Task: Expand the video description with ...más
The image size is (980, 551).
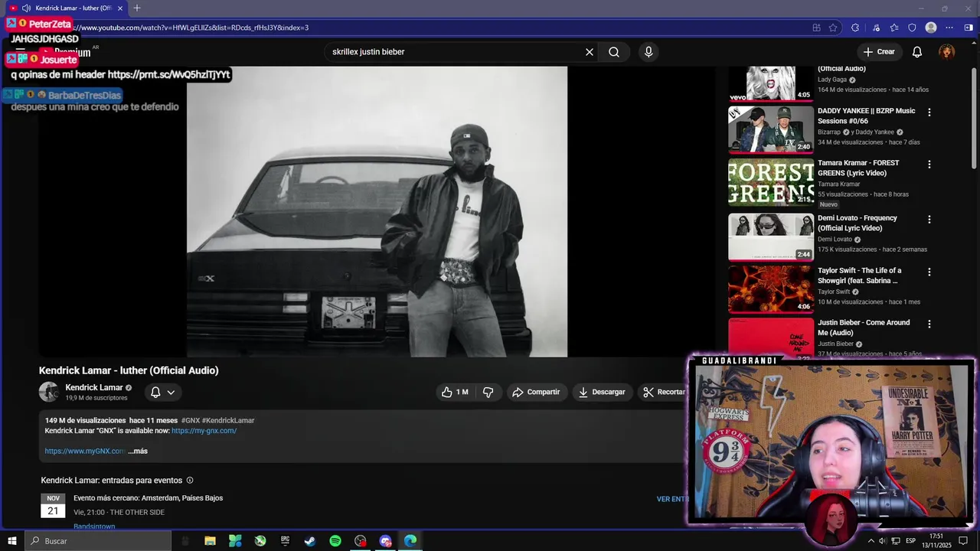Action: tap(138, 452)
